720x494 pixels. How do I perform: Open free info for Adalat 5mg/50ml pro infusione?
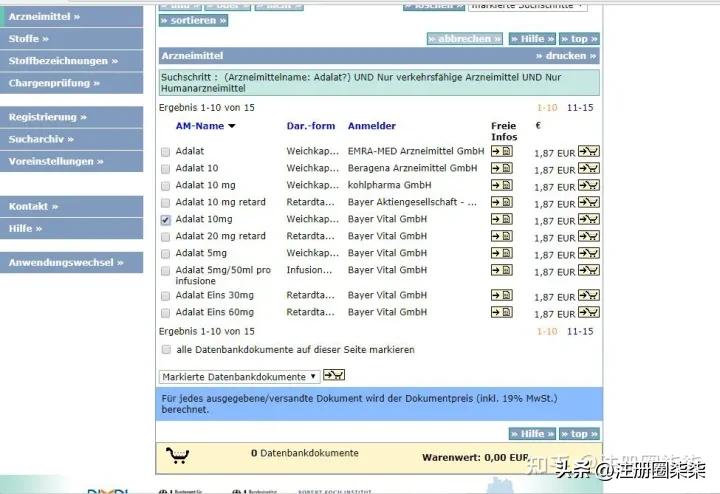pyautogui.click(x=501, y=270)
